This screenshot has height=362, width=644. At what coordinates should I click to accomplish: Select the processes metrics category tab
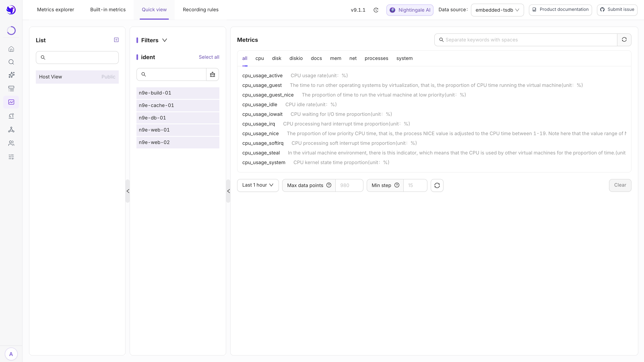pyautogui.click(x=376, y=59)
